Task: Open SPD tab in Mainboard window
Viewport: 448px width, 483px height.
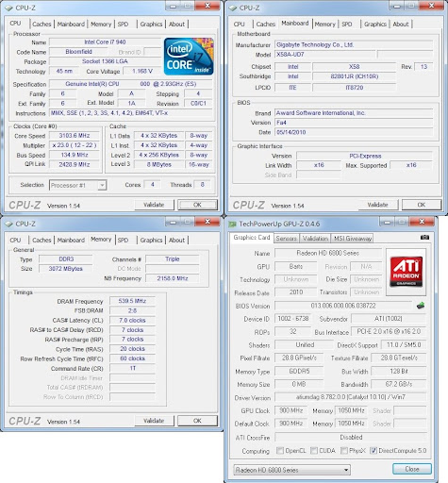Action: [347, 25]
